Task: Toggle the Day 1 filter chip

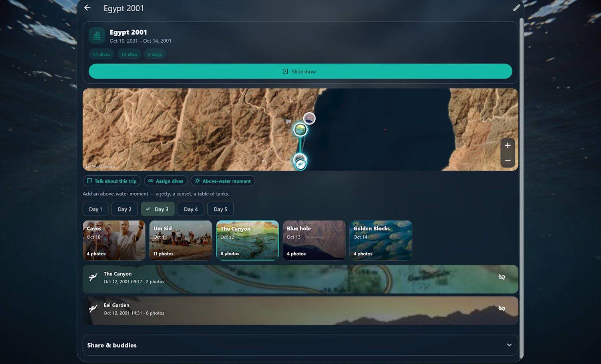Action: 96,209
